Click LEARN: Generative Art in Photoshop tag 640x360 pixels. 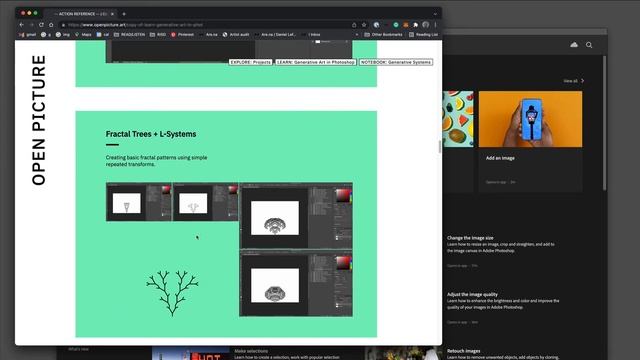coord(316,62)
